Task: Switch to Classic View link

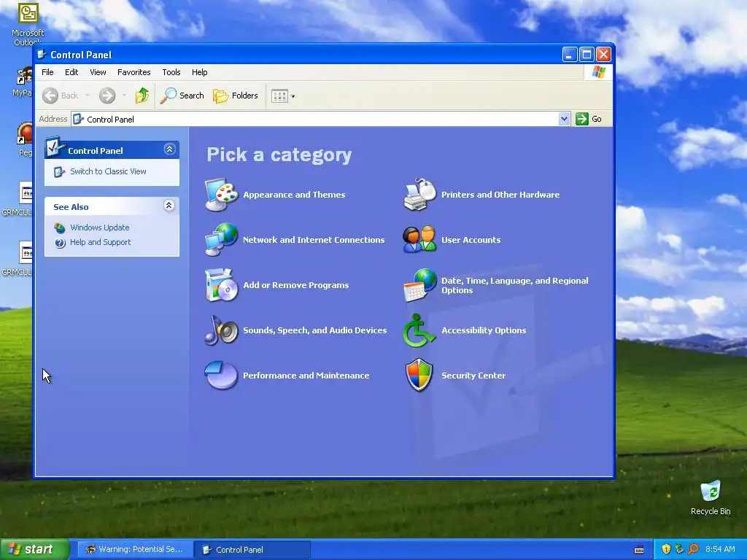Action: (x=108, y=171)
